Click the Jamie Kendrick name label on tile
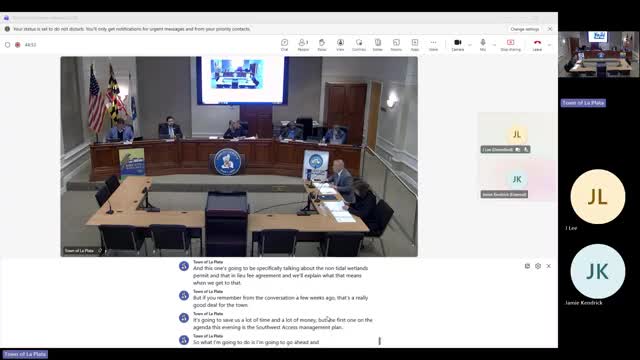Viewport: 640px width, 360px height. point(504,195)
